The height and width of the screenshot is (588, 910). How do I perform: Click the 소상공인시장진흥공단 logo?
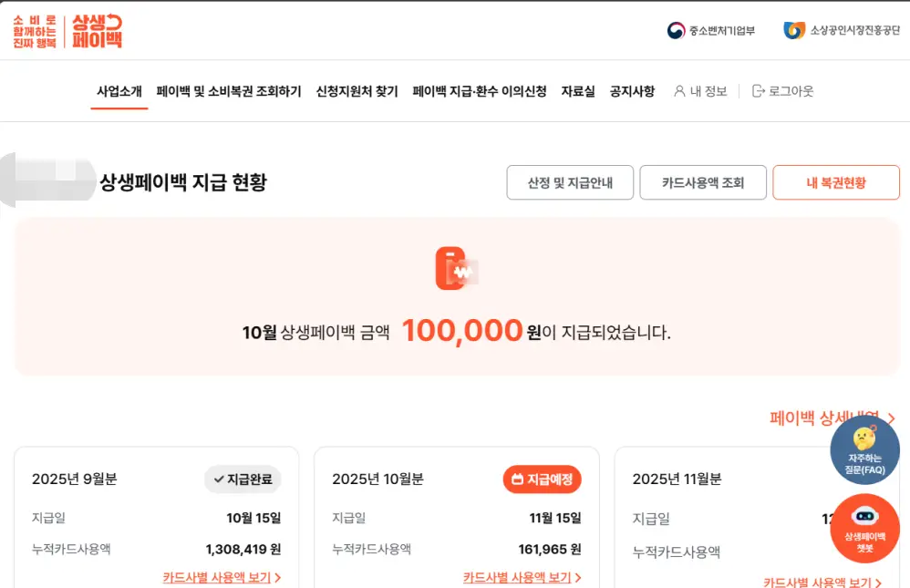[794, 31]
